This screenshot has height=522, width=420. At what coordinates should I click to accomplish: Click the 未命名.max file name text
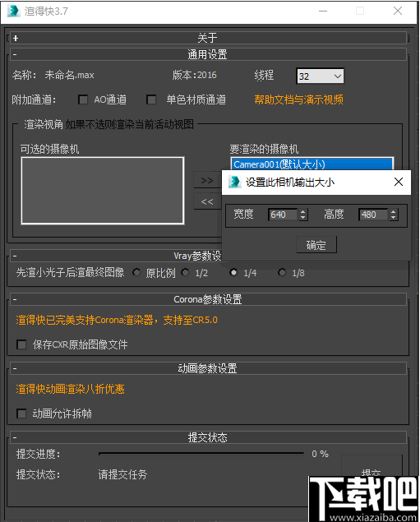click(69, 75)
